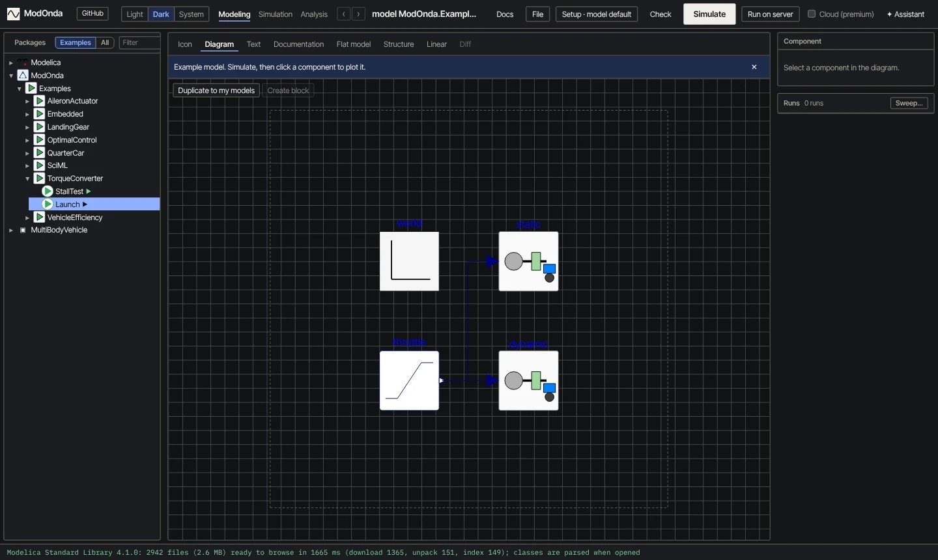Open the Assistant sparkle button
The width and height of the screenshot is (938, 560).
click(905, 14)
